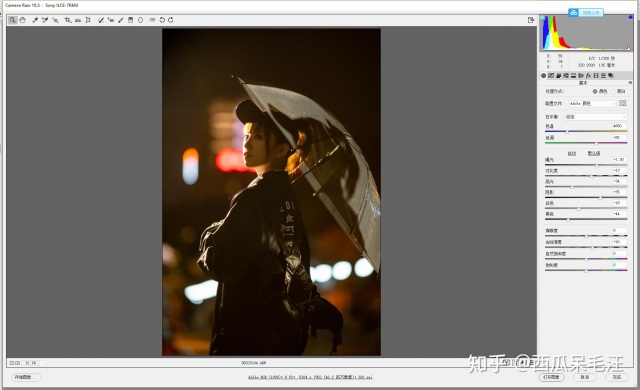Select the White Balance eyedropper tool
The width and height of the screenshot is (640, 390).
pyautogui.click(x=35, y=20)
